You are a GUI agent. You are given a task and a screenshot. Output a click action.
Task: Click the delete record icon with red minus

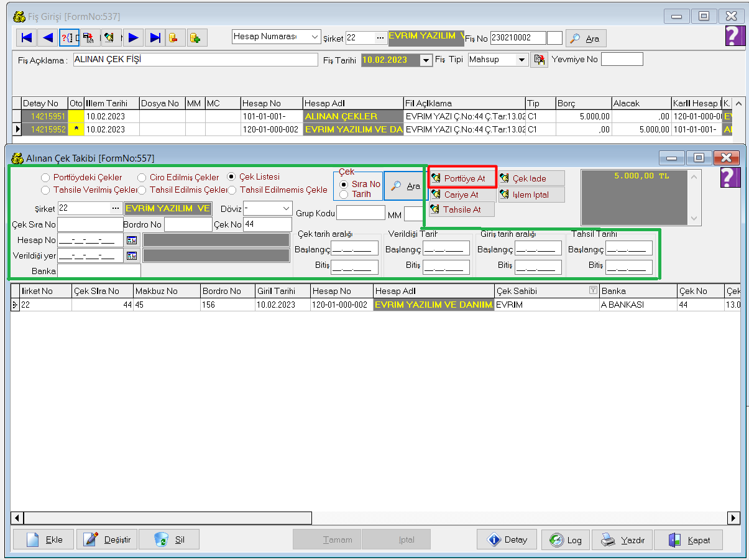click(x=175, y=38)
